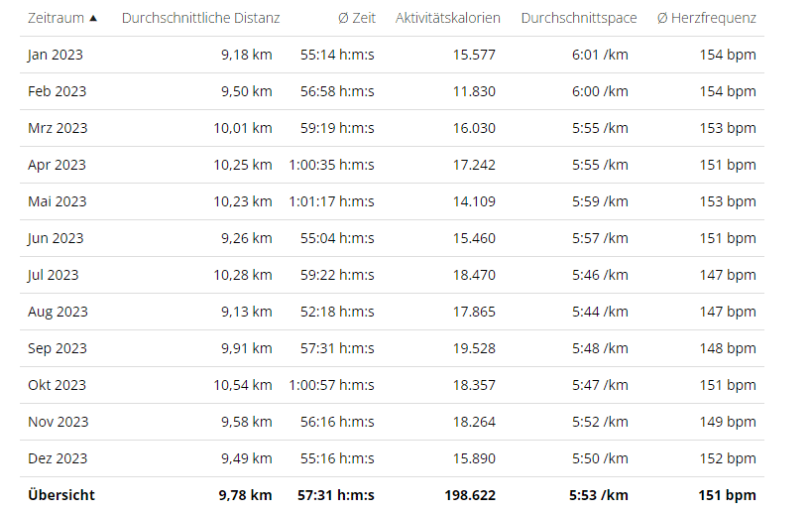The width and height of the screenshot is (812, 512).
Task: Sort table by Aktivitätskalorien header
Action: (x=447, y=18)
